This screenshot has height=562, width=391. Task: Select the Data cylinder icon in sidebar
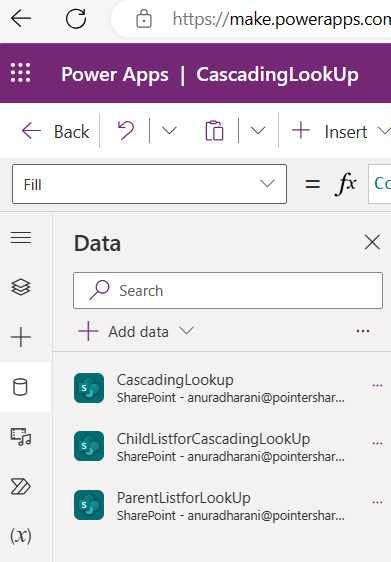click(x=20, y=387)
